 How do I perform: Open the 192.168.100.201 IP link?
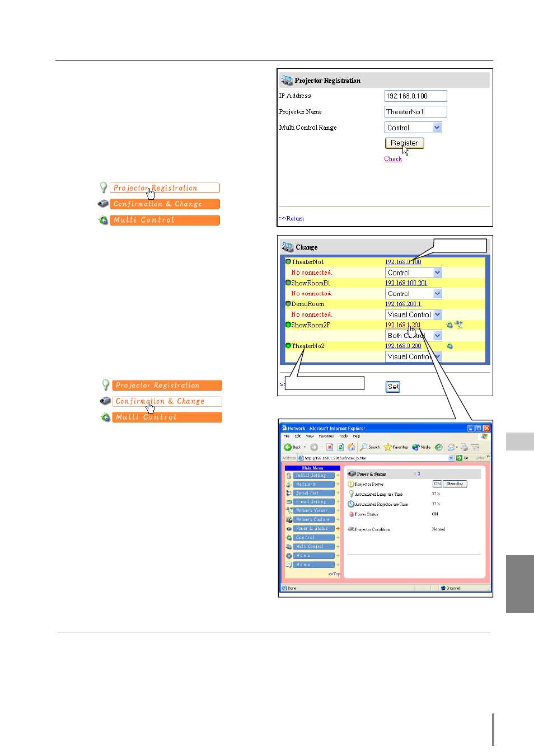[406, 283]
